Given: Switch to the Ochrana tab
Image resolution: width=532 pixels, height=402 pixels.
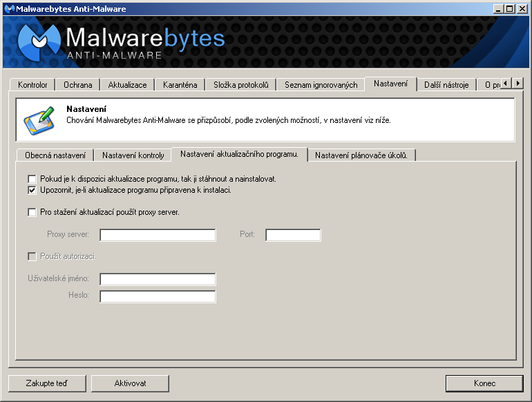Looking at the screenshot, I should coord(77,85).
